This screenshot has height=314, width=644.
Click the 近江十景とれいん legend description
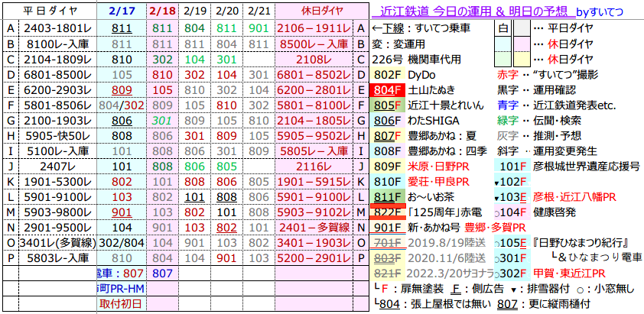pos(445,105)
